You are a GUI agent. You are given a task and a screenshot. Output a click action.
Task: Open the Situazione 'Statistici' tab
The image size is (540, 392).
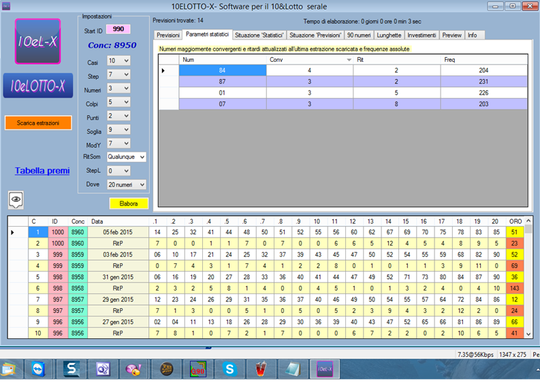[x=259, y=35]
